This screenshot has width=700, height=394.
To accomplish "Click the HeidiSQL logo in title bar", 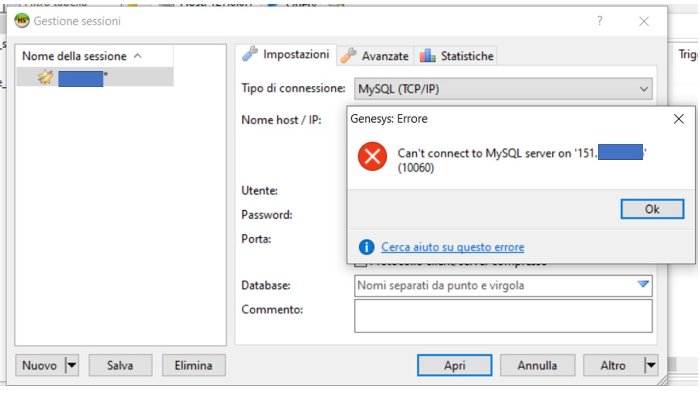I will tap(21, 21).
